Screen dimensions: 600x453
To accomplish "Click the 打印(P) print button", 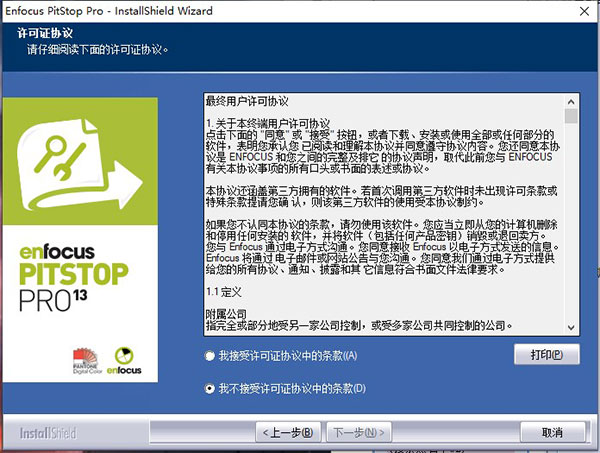I will click(x=546, y=354).
